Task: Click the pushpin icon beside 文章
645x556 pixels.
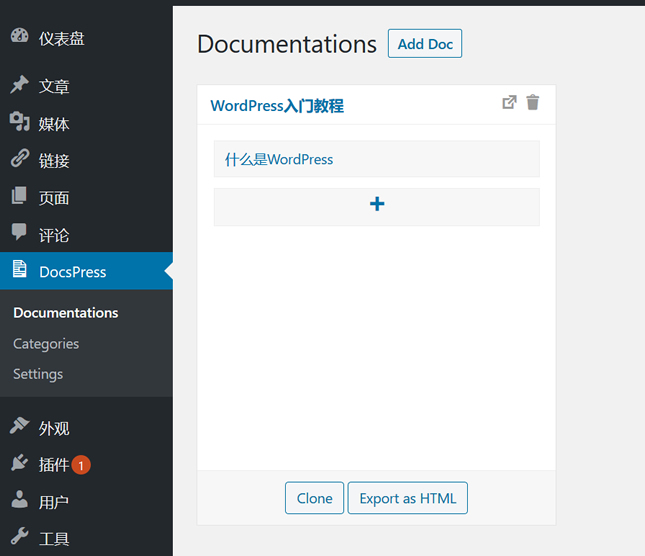Action: point(19,84)
